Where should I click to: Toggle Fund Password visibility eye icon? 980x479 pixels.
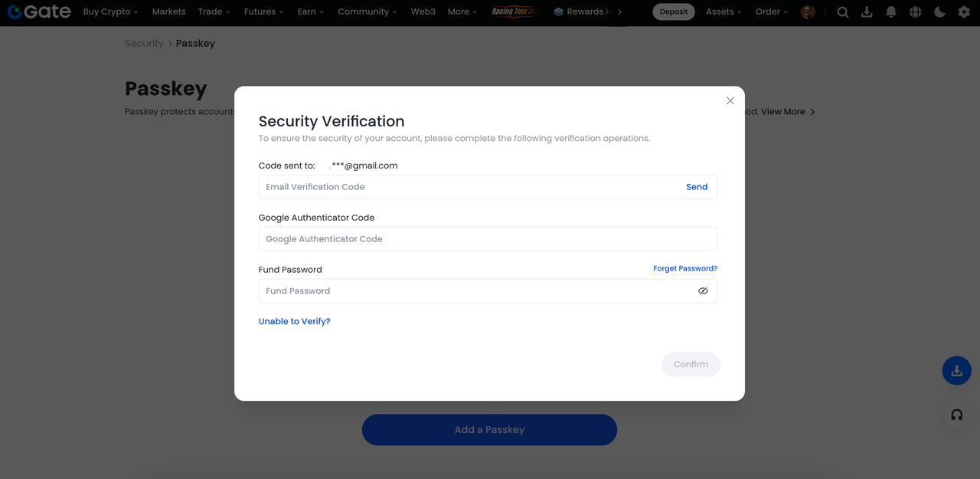pos(703,291)
